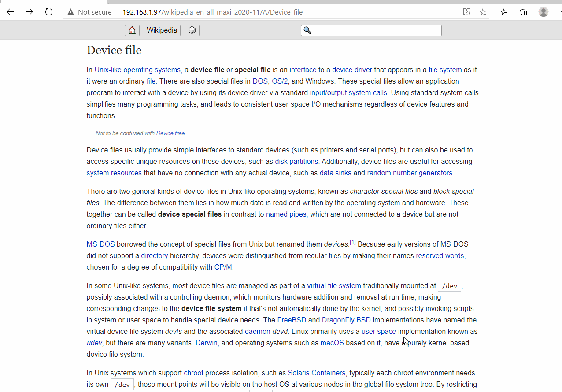Follow the random number generators link
Viewport: 562px width, 392px height.
410,173
